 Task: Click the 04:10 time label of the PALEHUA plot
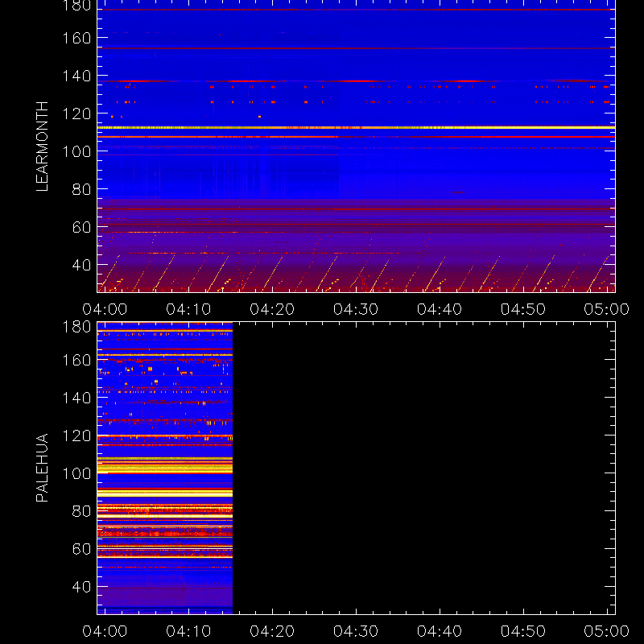tap(188, 631)
